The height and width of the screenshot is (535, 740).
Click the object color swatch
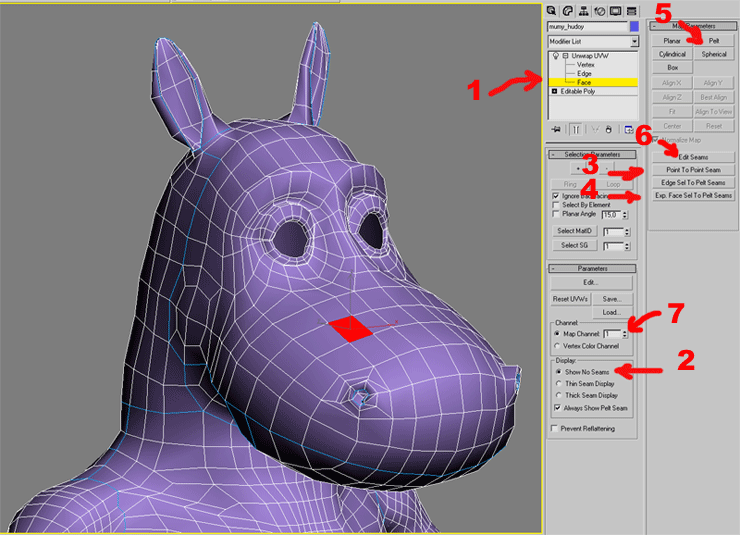click(633, 27)
